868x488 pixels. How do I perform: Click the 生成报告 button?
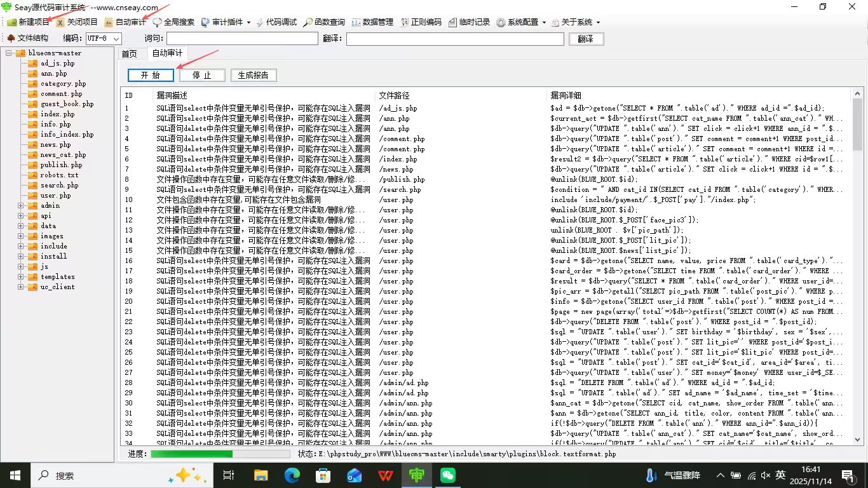point(254,75)
